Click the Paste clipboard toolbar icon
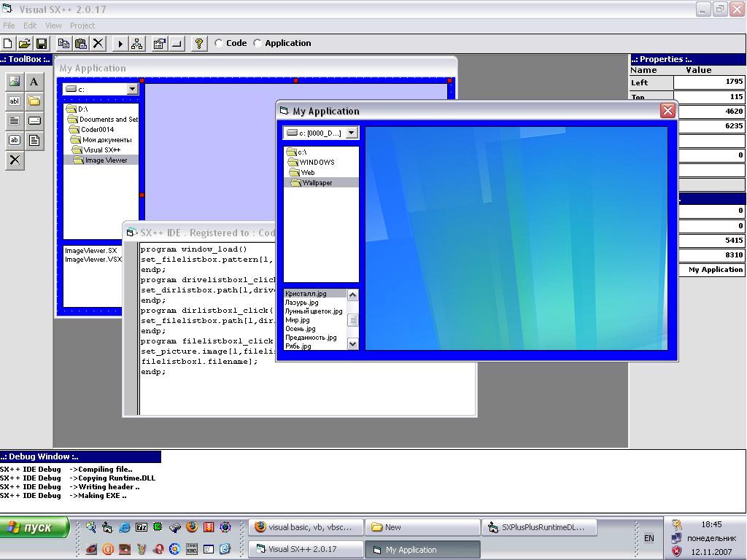Screen dimensions: 747x560 [x=81, y=44]
